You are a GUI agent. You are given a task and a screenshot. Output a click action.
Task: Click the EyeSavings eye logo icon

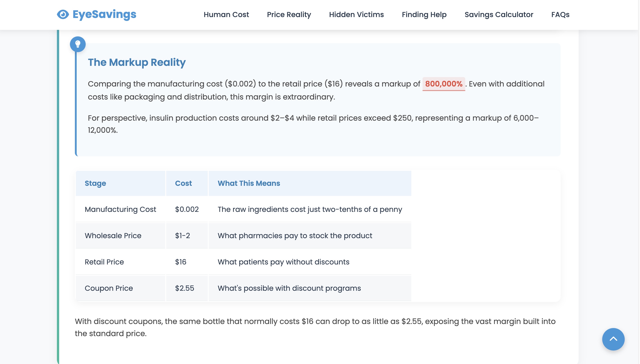(x=63, y=15)
